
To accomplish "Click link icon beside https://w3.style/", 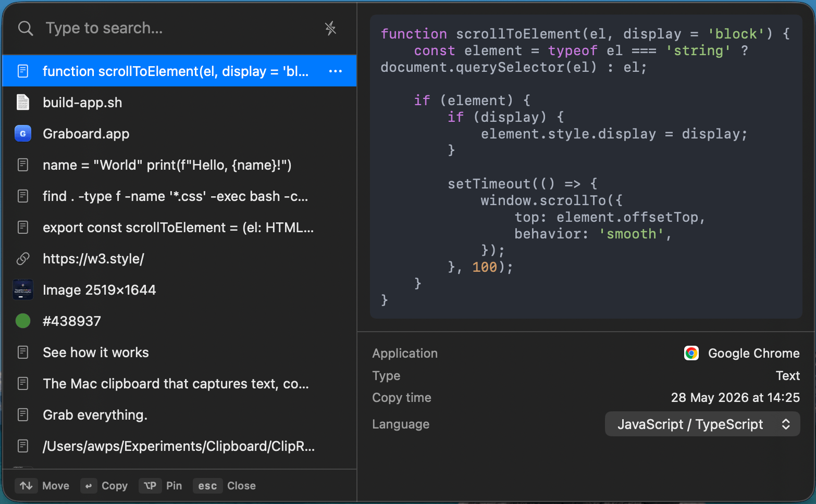I will coord(23,259).
